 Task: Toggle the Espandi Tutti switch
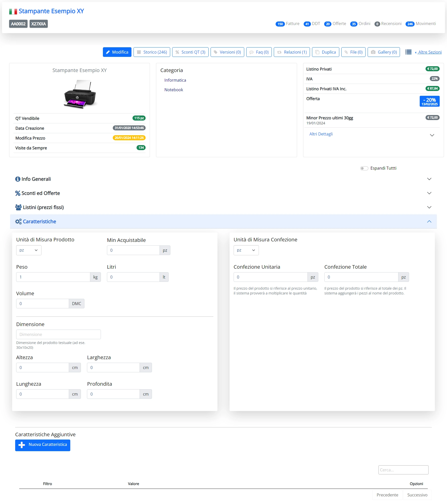coord(364,168)
